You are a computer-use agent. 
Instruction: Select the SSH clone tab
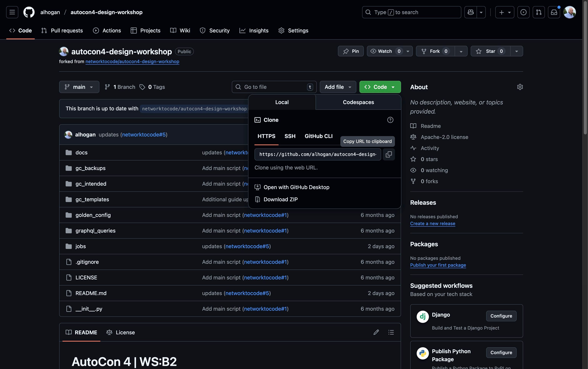click(290, 136)
